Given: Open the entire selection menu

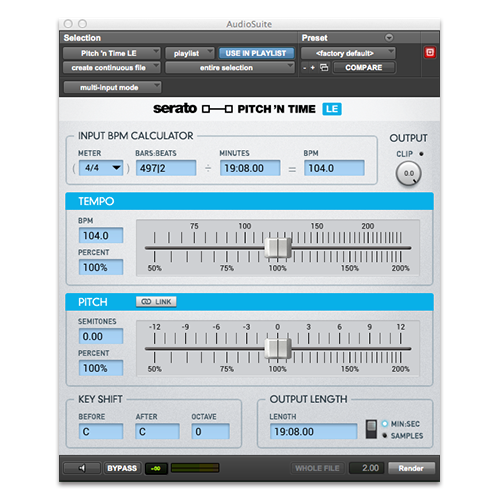Looking at the screenshot, I should tap(230, 68).
